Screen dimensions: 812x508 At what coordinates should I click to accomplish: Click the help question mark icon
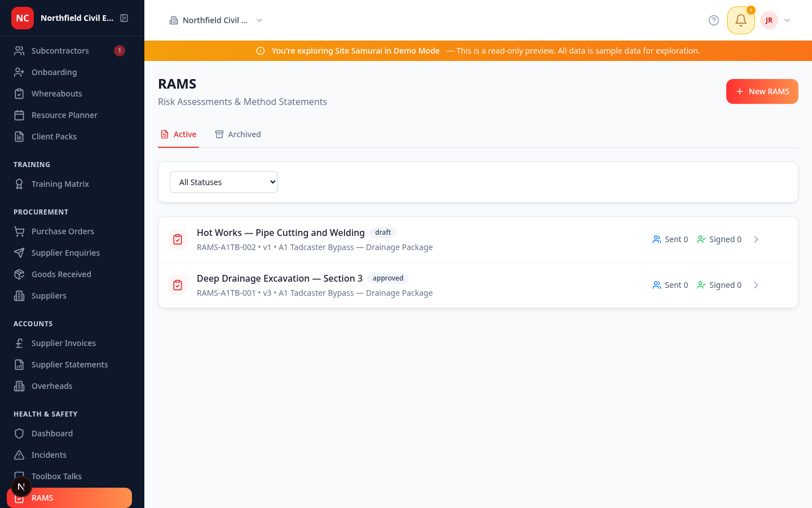(713, 20)
